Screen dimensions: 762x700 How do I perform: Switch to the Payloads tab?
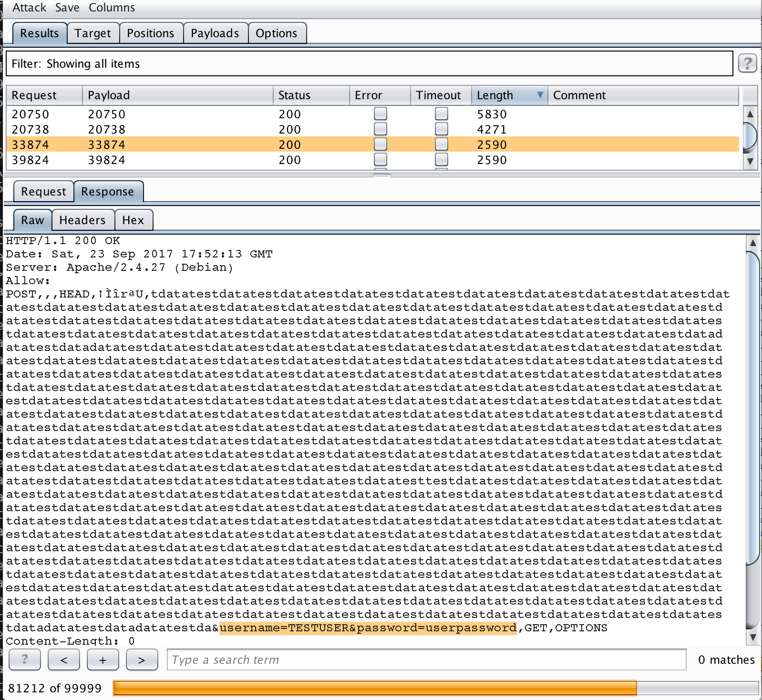(215, 33)
